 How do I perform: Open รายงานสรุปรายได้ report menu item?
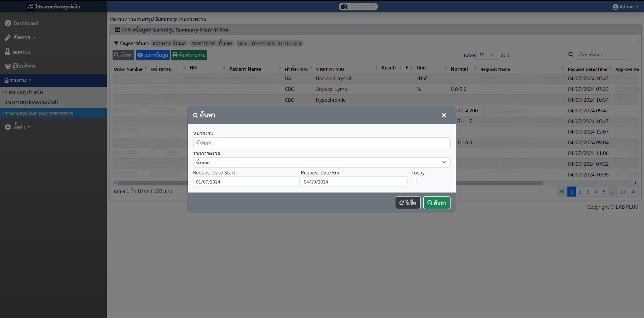click(24, 92)
